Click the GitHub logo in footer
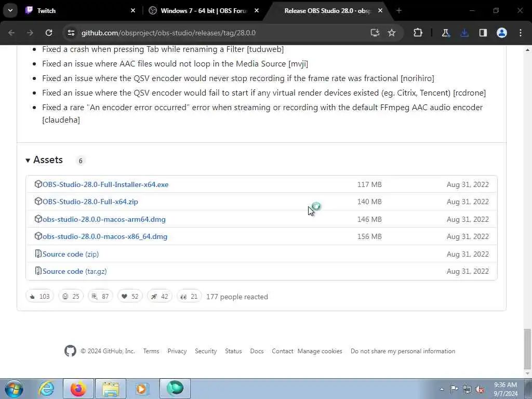This screenshot has width=532, height=399. [70, 351]
